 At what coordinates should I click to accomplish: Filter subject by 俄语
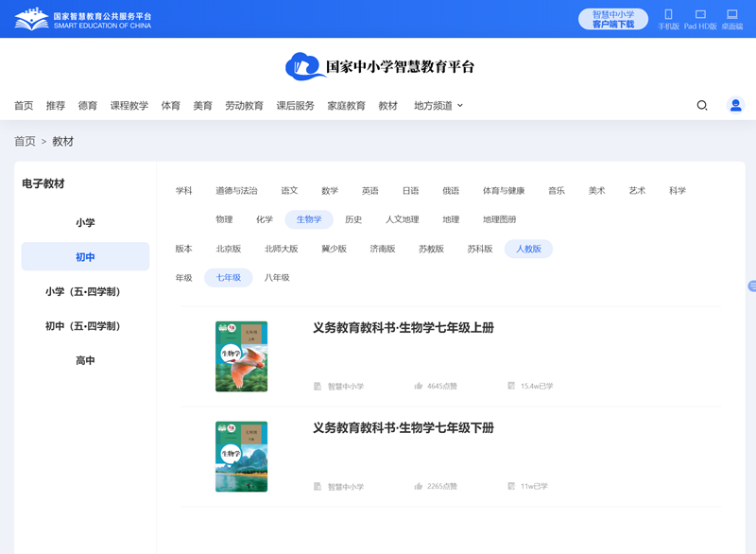(451, 190)
